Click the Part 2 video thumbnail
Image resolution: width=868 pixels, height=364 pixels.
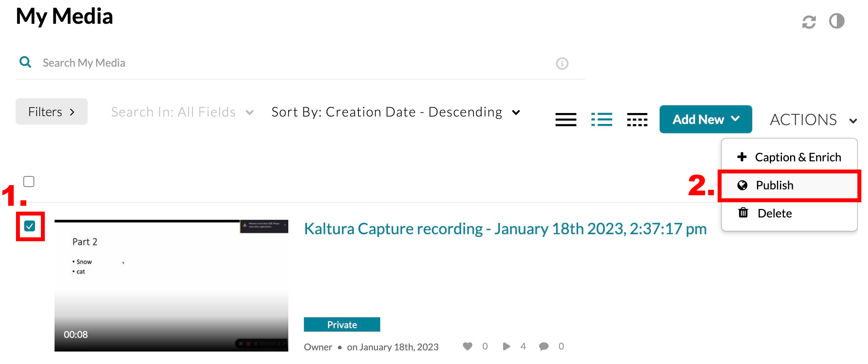click(171, 286)
